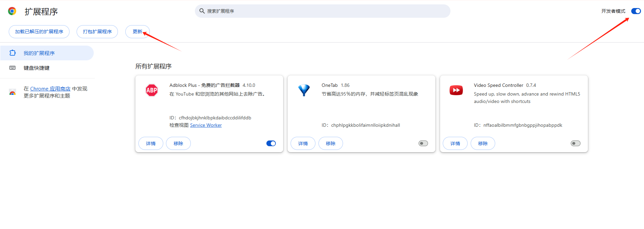Screen dimensions: 644x229
Task: Click 移除 for Video Speed Controller
Action: (483, 144)
